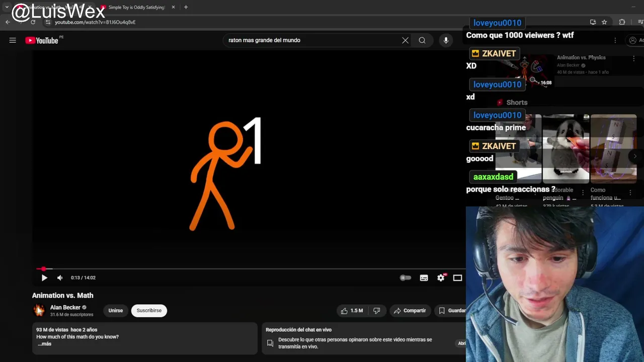Open the player settings gear
644x362 pixels.
pyautogui.click(x=441, y=278)
